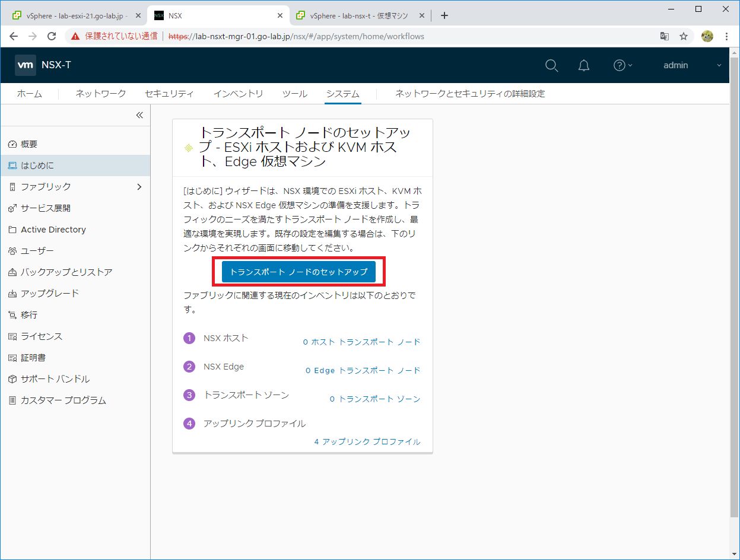Open the 0 トランスポート ゾーン link

point(375,399)
